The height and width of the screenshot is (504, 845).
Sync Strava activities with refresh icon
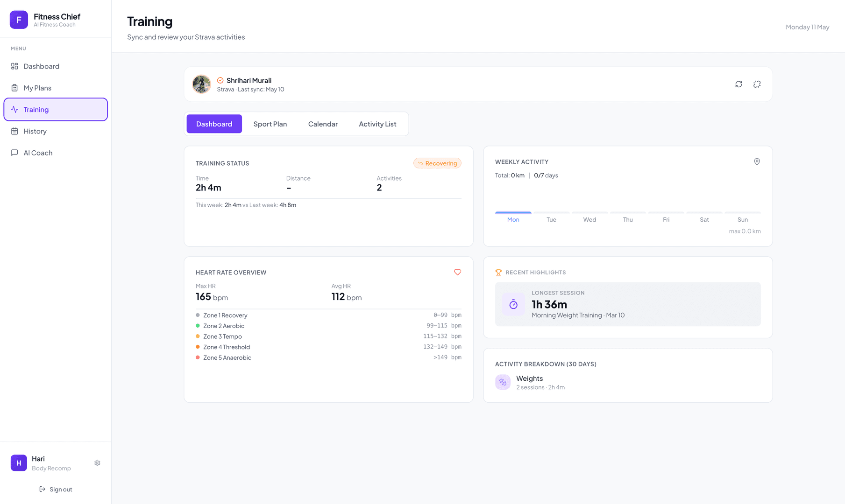click(x=738, y=84)
